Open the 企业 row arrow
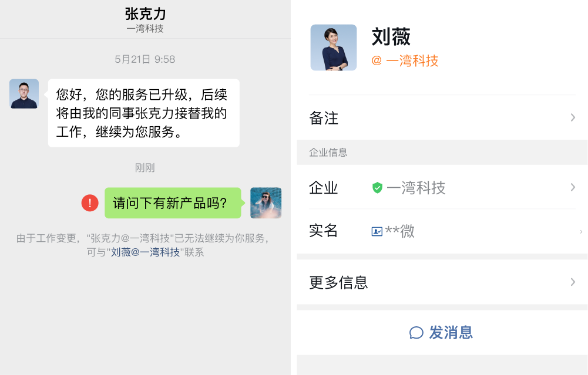 tap(573, 187)
